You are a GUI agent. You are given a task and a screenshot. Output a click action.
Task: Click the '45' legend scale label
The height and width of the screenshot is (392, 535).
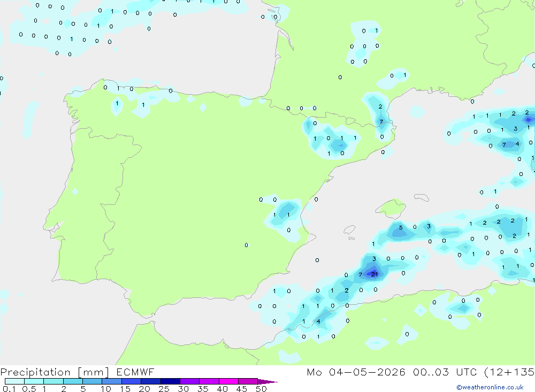(x=242, y=389)
